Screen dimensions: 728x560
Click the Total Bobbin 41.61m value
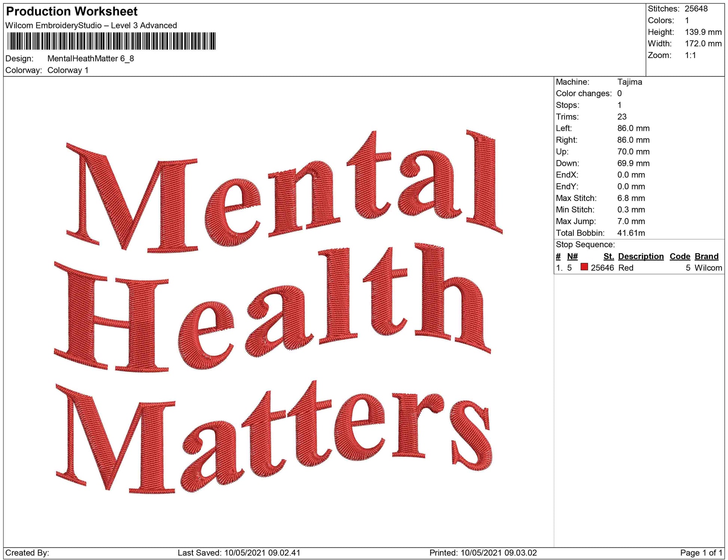631,233
